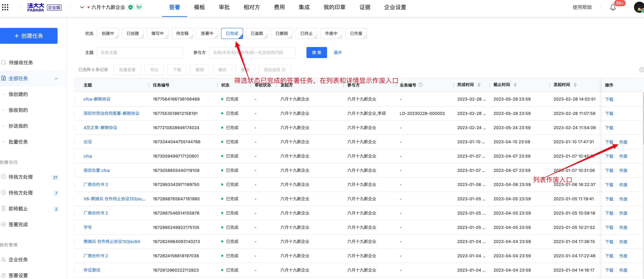Click 作废 for the 存证测试 task
Screen dimensions: 644x279
click(x=623, y=270)
